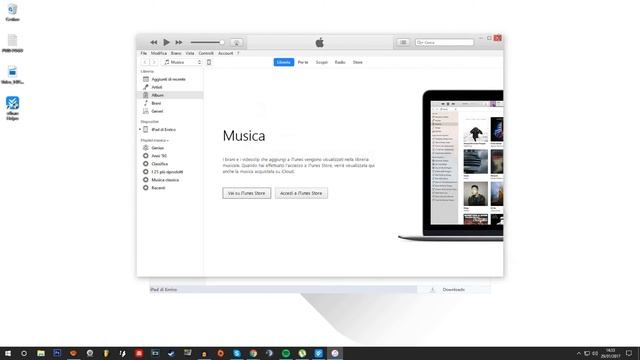Open the Cestino desktop icon

[12, 12]
